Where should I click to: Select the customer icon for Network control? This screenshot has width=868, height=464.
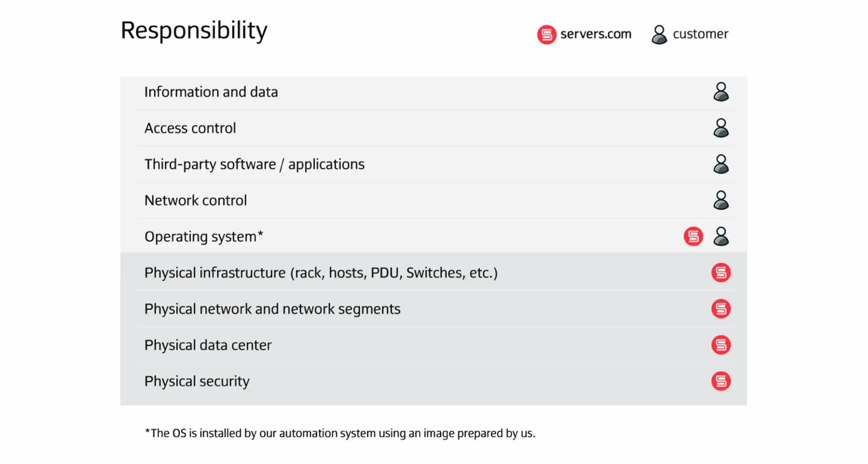tap(721, 200)
